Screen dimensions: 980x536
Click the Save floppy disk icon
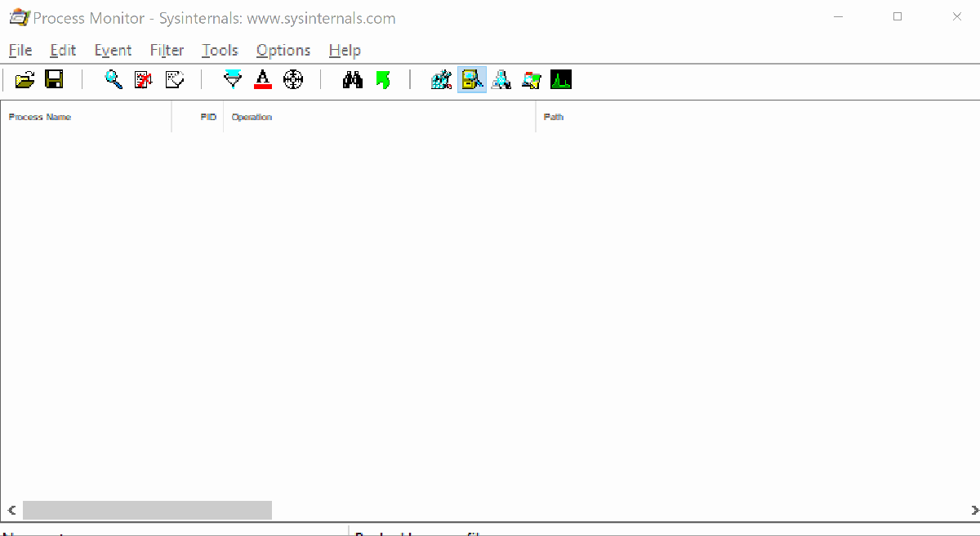pyautogui.click(x=54, y=79)
